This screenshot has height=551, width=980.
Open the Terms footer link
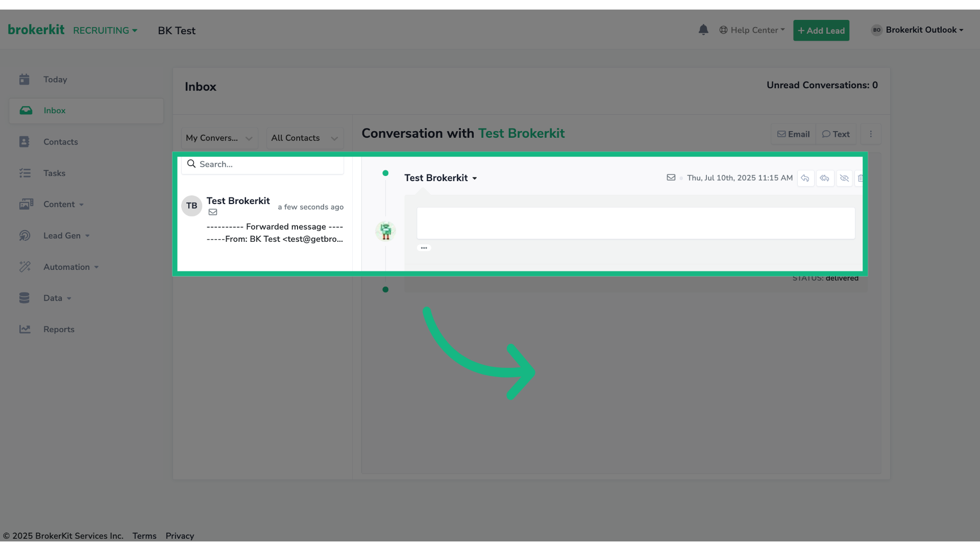144,536
